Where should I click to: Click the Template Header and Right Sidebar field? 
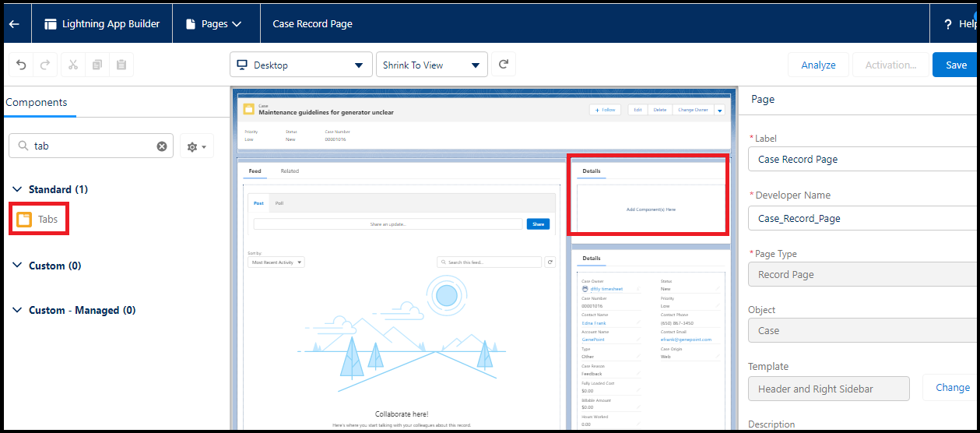(x=828, y=389)
